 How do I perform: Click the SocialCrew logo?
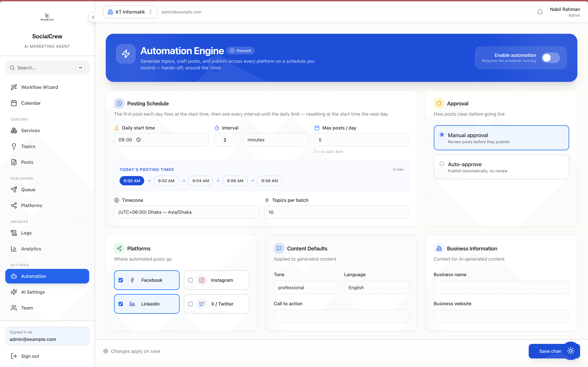pyautogui.click(x=47, y=17)
